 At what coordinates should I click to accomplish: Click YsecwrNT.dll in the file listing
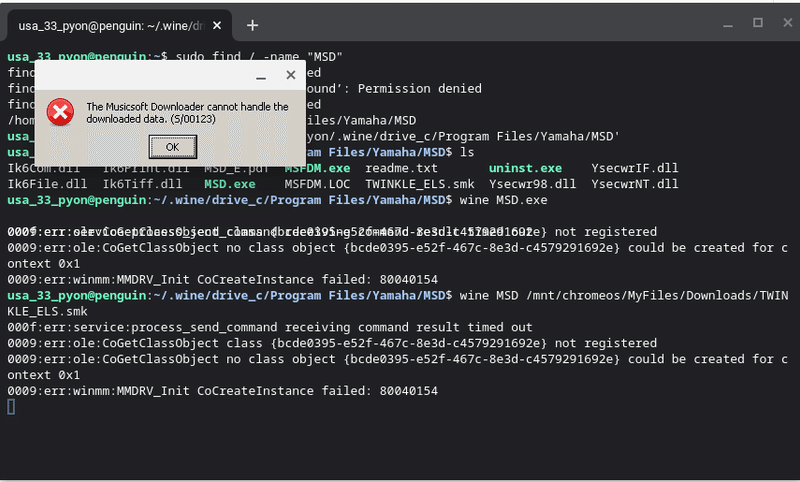click(635, 184)
